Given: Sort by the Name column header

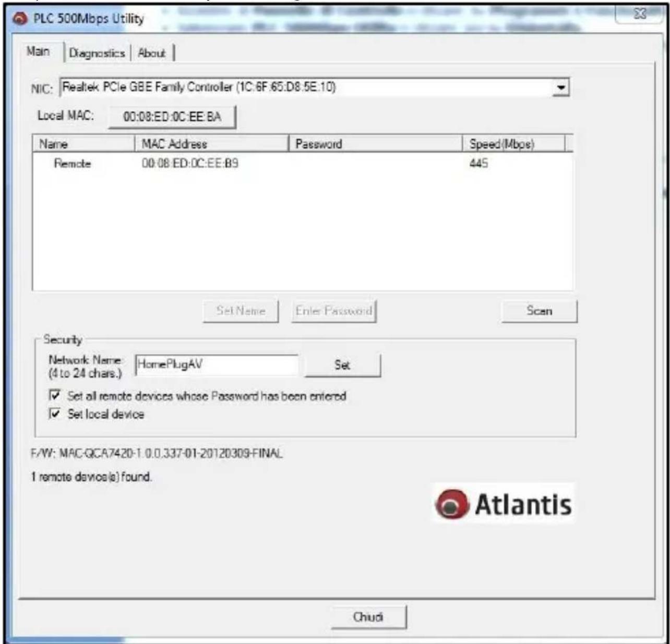Looking at the screenshot, I should tap(83, 144).
